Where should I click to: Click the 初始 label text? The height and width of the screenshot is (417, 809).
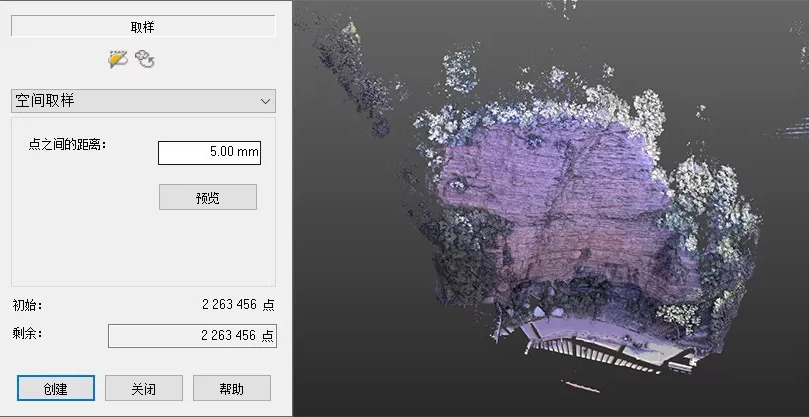[x=27, y=306]
